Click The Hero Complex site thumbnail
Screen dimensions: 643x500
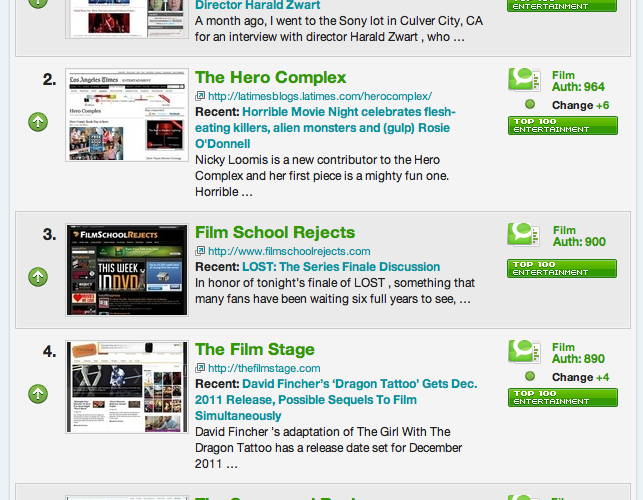point(126,115)
